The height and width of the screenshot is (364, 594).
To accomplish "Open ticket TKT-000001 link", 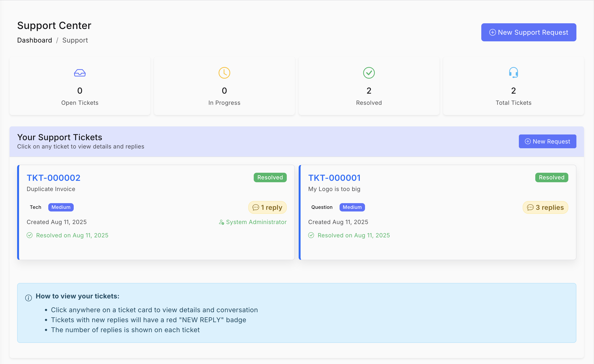I will point(334,178).
